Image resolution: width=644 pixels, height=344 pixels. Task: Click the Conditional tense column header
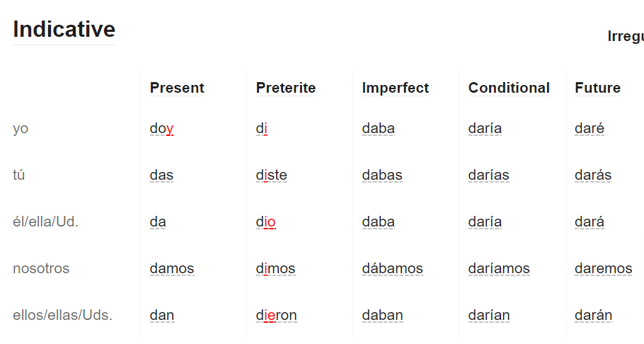click(x=509, y=88)
